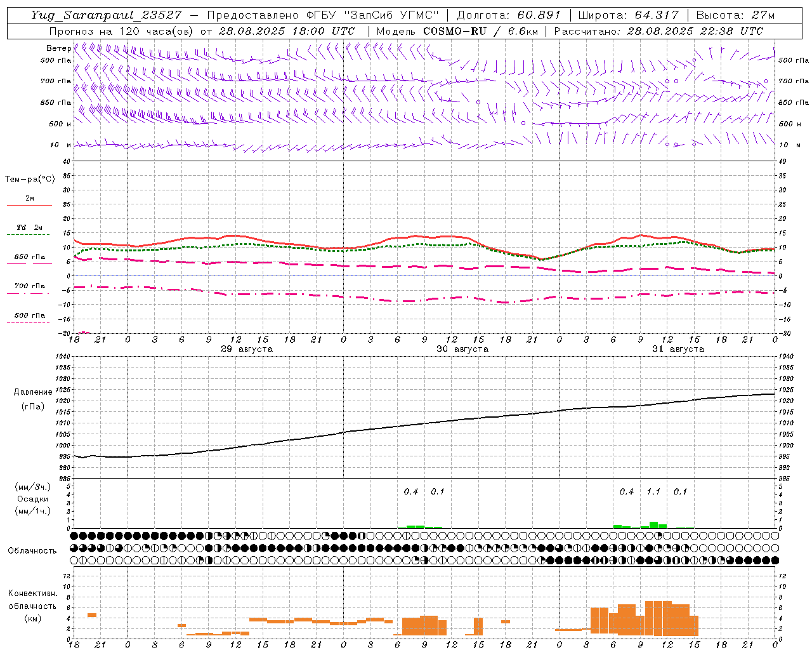Click the 29 августа date label
Image resolution: width=812 pixels, height=650 pixels.
247,349
